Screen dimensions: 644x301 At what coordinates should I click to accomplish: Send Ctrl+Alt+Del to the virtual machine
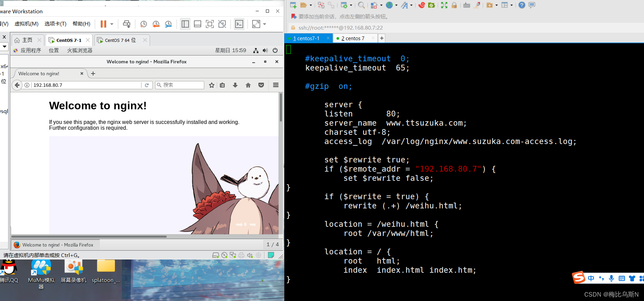coord(126,24)
